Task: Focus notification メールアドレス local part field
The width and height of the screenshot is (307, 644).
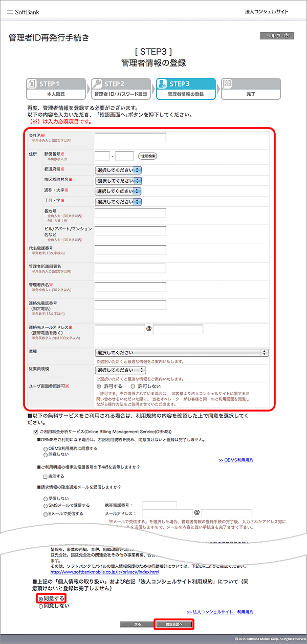Action: tap(168, 513)
